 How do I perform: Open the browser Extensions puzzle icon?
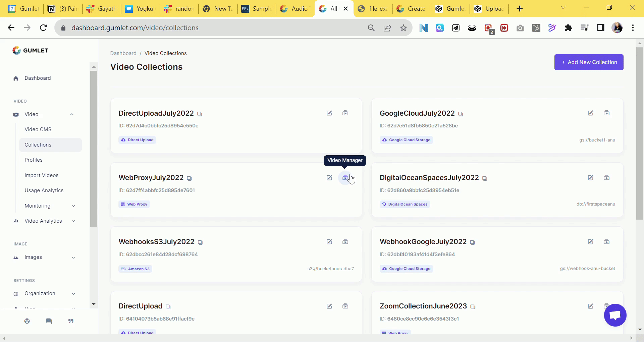point(569,28)
